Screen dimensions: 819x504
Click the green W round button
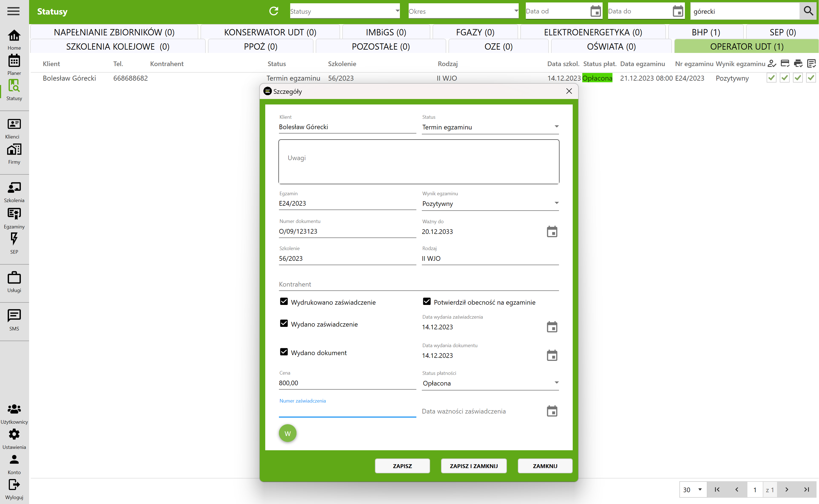coord(288,433)
